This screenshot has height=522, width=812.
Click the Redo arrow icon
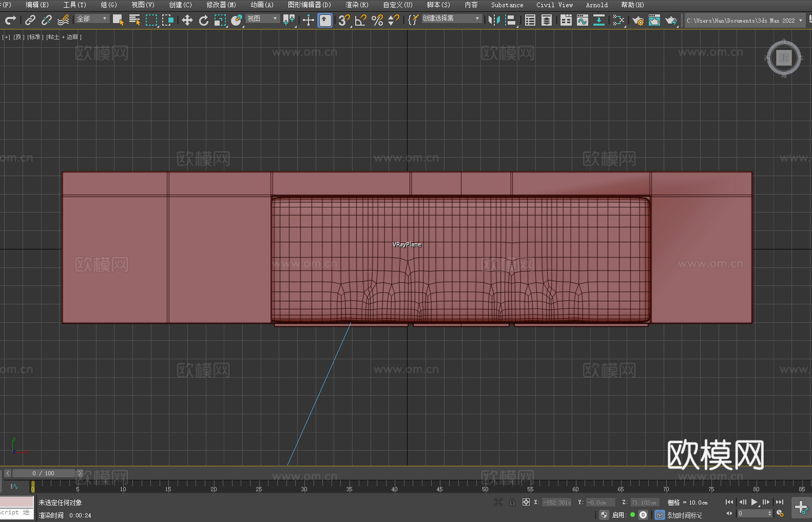pyautogui.click(x=10, y=20)
